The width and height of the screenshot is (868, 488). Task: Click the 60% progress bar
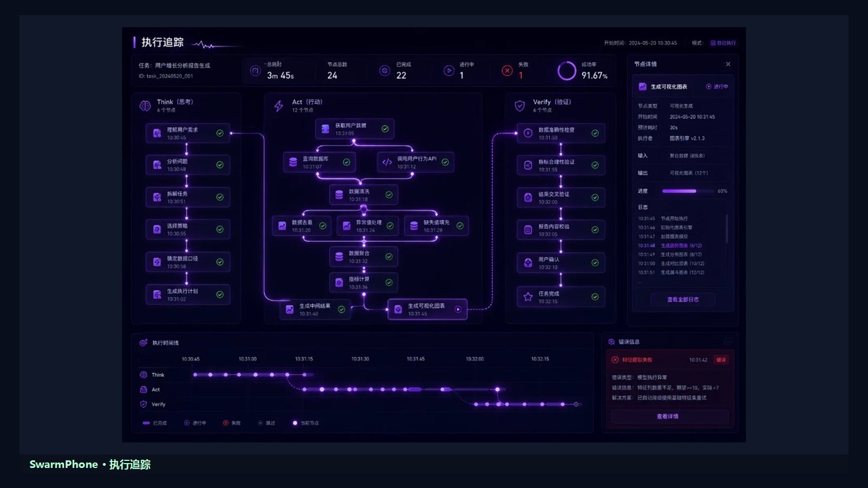point(687,191)
